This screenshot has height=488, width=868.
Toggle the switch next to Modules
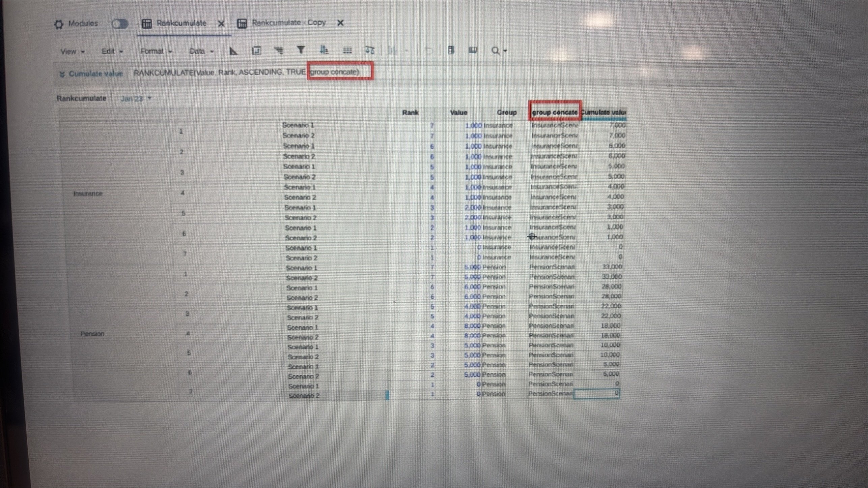[x=120, y=24]
